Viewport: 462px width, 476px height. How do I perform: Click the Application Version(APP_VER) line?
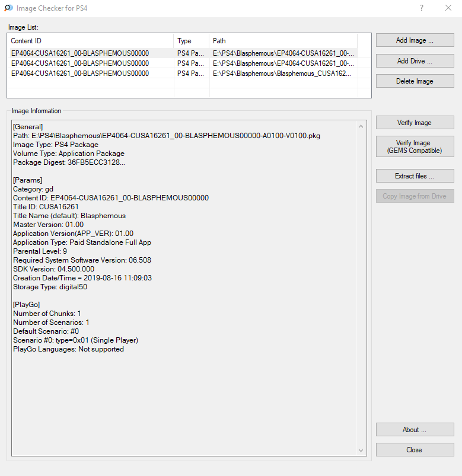[73, 234]
